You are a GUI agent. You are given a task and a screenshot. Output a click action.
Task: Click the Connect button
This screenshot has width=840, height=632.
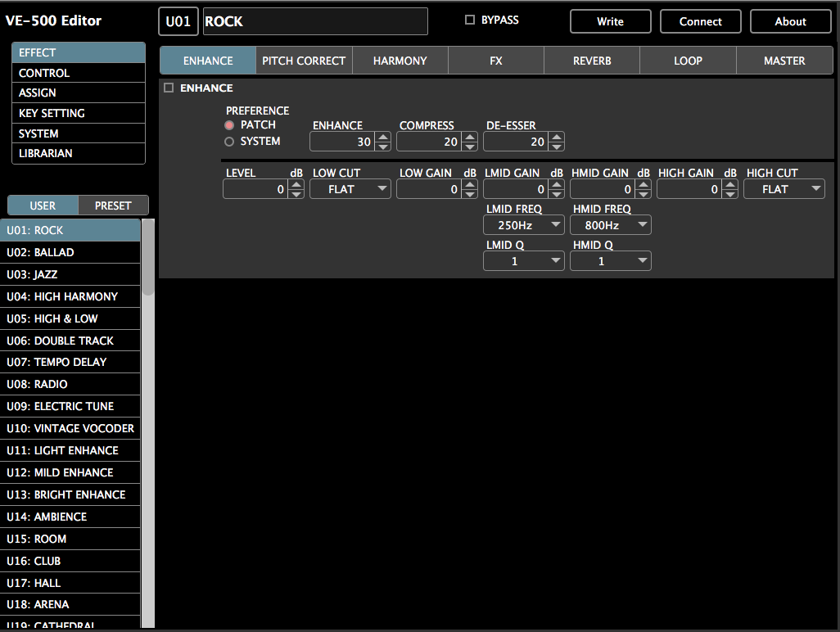point(700,21)
